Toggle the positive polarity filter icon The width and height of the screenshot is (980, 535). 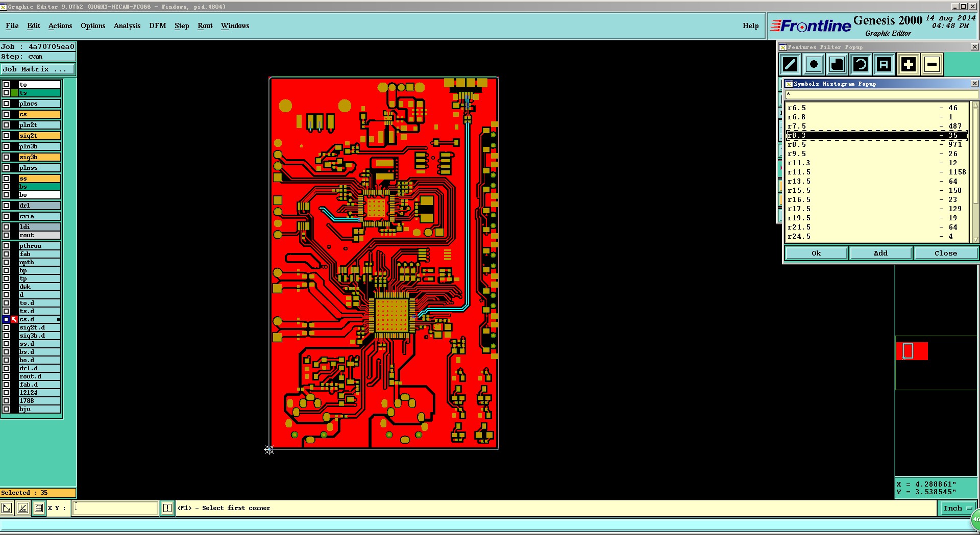click(x=909, y=64)
